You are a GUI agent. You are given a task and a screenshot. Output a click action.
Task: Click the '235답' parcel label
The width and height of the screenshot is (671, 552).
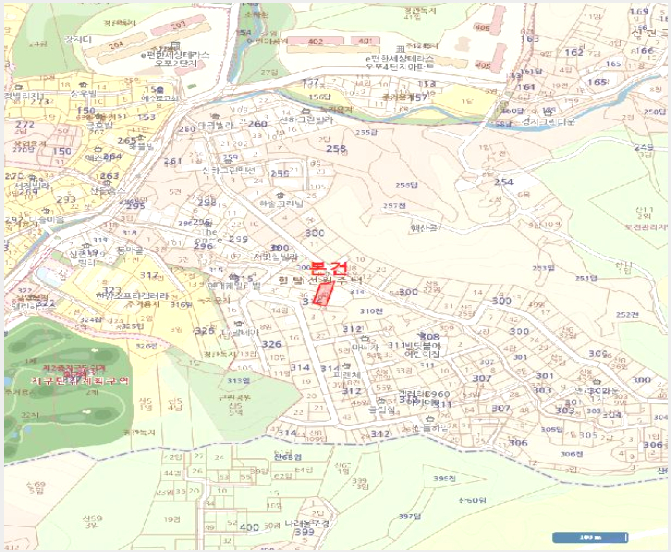366,132
